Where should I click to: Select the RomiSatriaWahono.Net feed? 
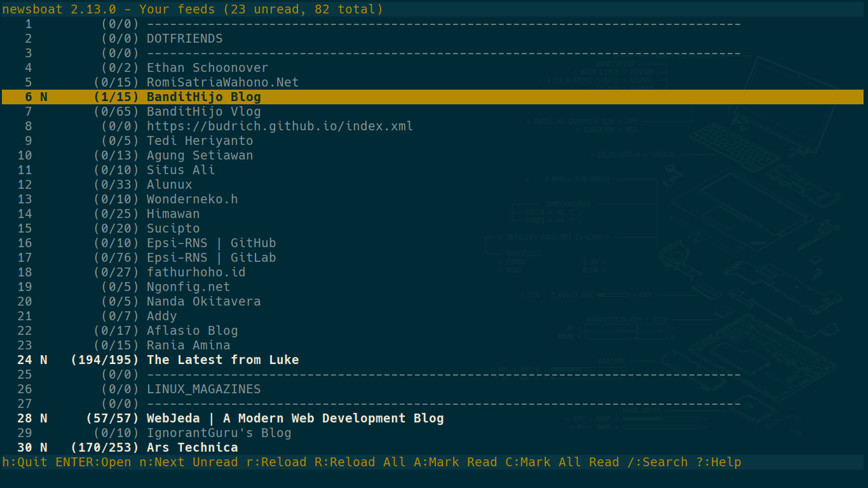click(x=222, y=82)
